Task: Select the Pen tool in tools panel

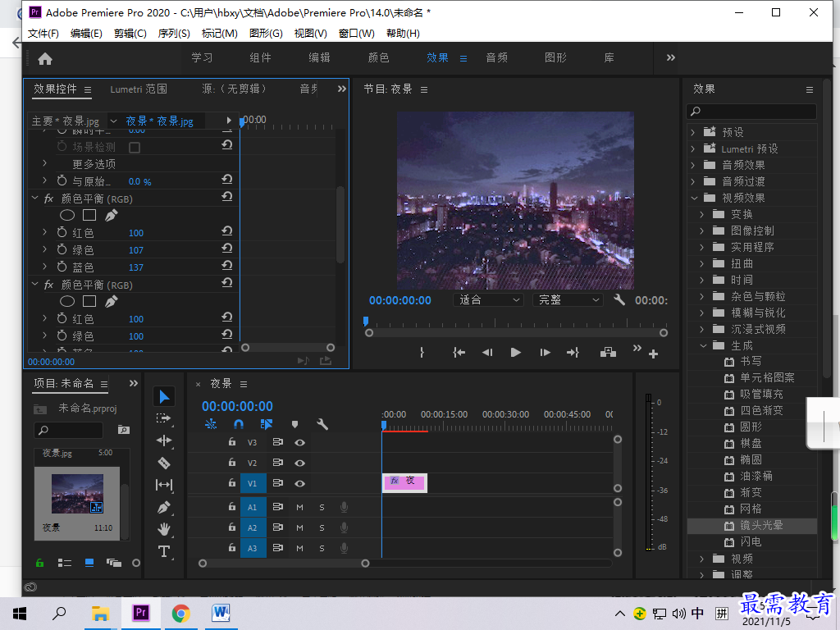Action: (x=164, y=507)
